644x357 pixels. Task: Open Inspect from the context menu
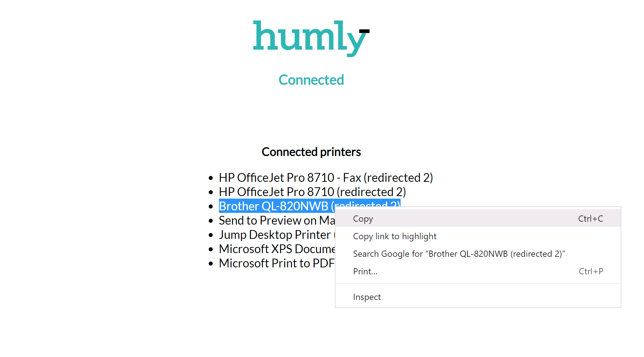pyautogui.click(x=367, y=297)
